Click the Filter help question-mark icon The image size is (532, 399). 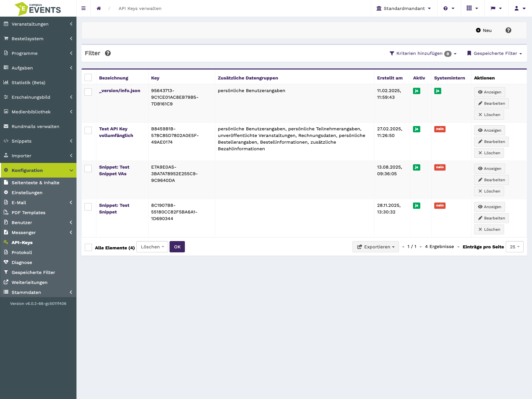click(x=108, y=53)
